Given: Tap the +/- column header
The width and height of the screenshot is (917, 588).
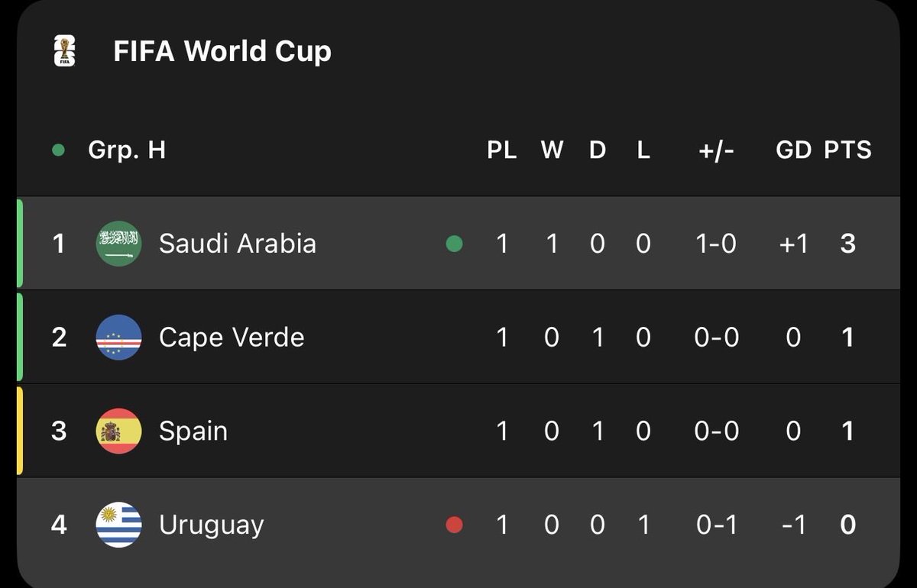Looking at the screenshot, I should click(717, 150).
